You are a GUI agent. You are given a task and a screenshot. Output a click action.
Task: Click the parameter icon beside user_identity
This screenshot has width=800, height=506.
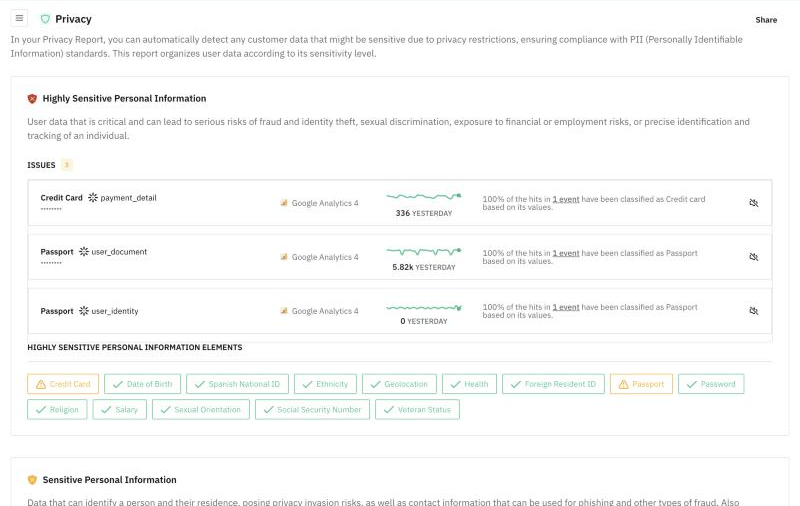point(84,311)
